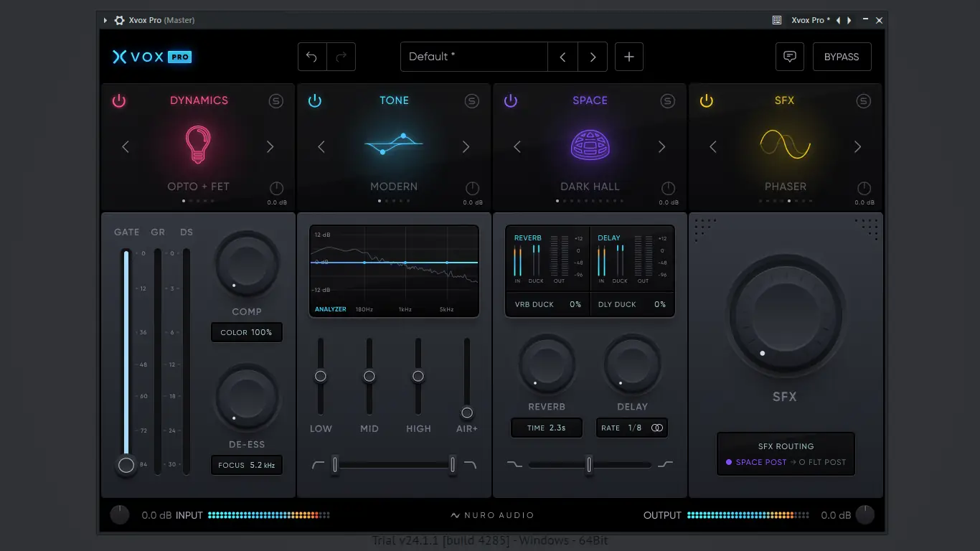Open plugin settings gear in title bar
This screenshot has height=551, width=980.
(x=119, y=20)
